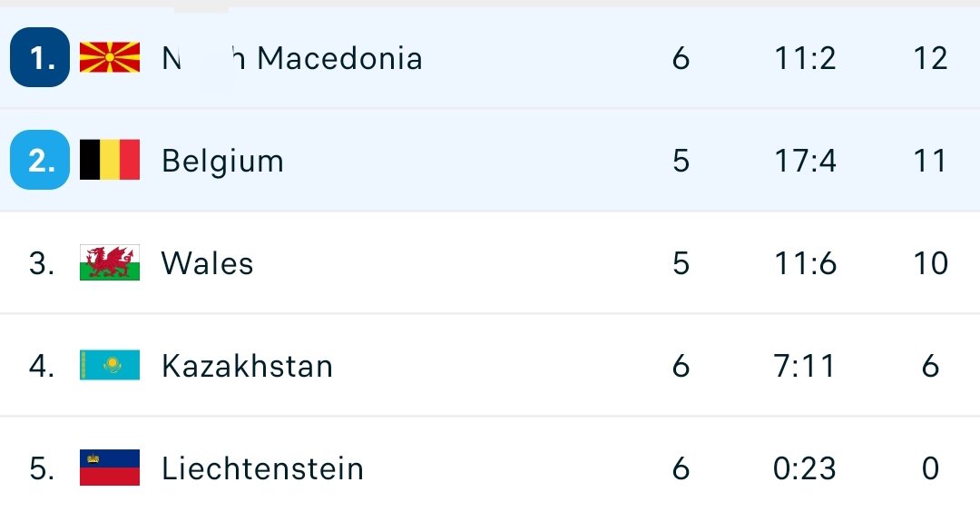Open the Kazakhstan team page
Viewport: 980px width, 512px height.
pyautogui.click(x=247, y=366)
